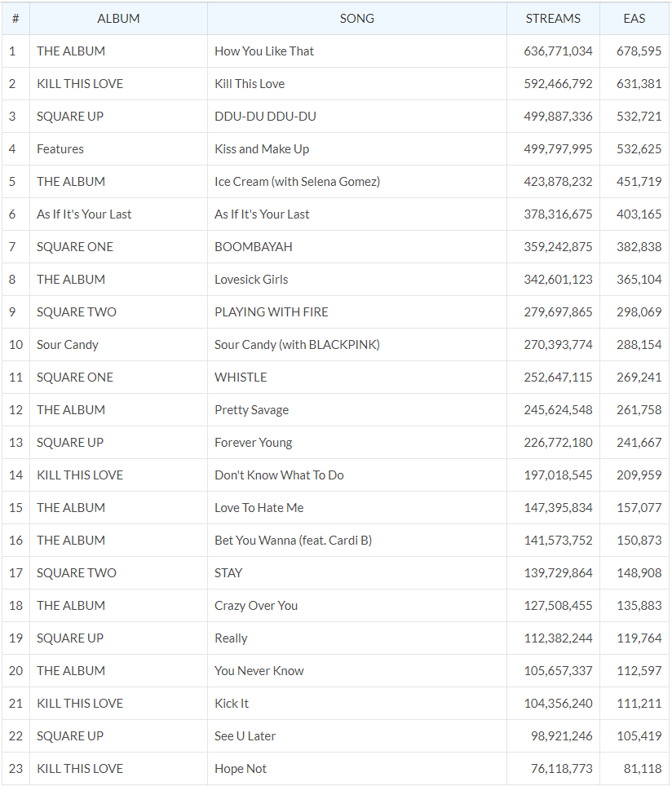The height and width of the screenshot is (786, 672).
Task: Click the ALBUM column header
Action: tap(118, 18)
